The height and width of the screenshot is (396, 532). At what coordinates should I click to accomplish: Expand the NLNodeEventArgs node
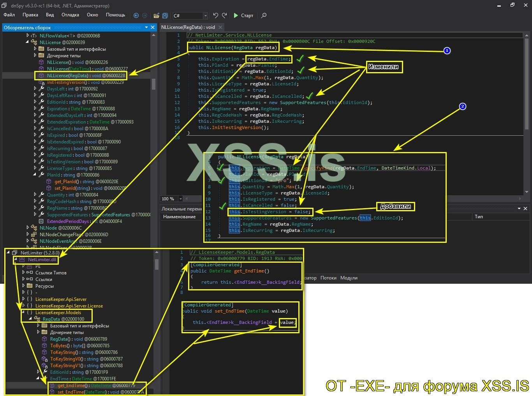(28, 241)
